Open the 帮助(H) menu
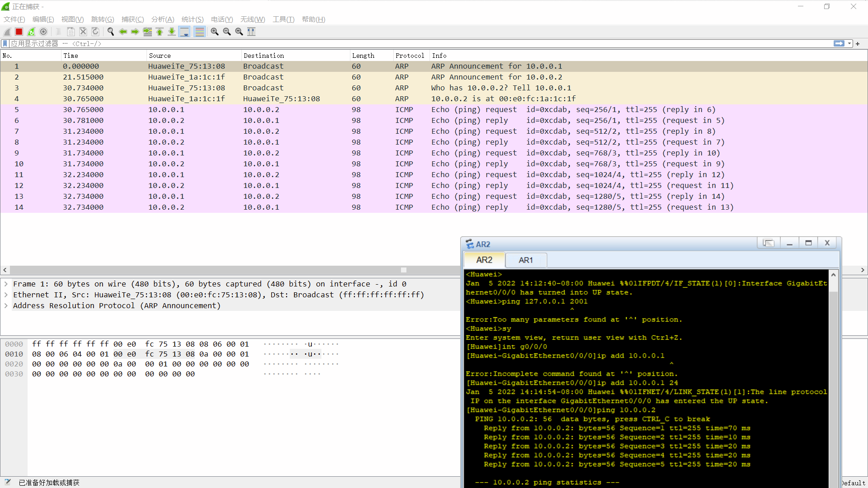The width and height of the screenshot is (868, 488). click(313, 19)
